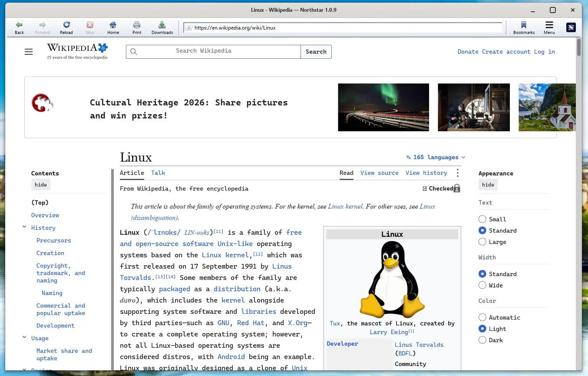The width and height of the screenshot is (588, 376).
Task: Click the page vertical scrollbar thumb
Action: click(579, 47)
